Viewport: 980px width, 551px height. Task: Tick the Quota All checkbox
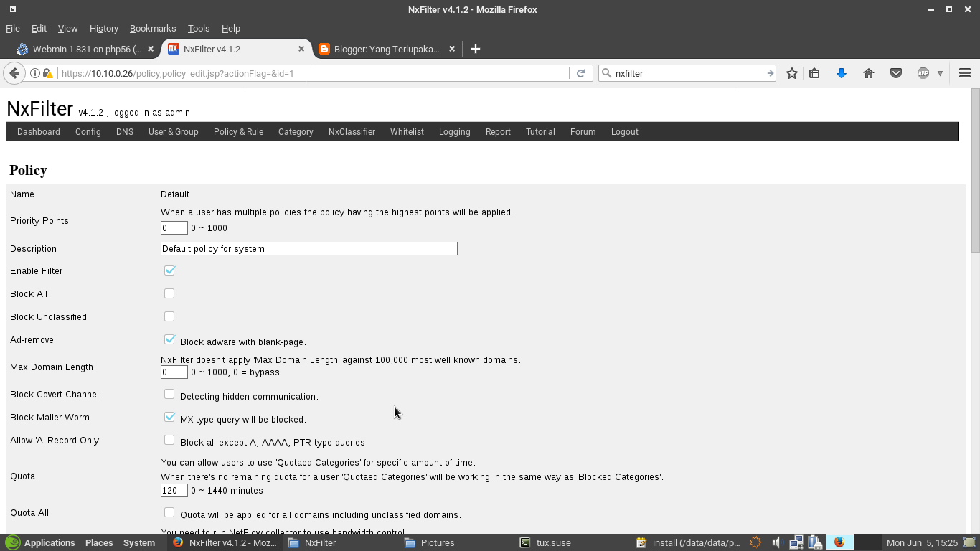(169, 512)
